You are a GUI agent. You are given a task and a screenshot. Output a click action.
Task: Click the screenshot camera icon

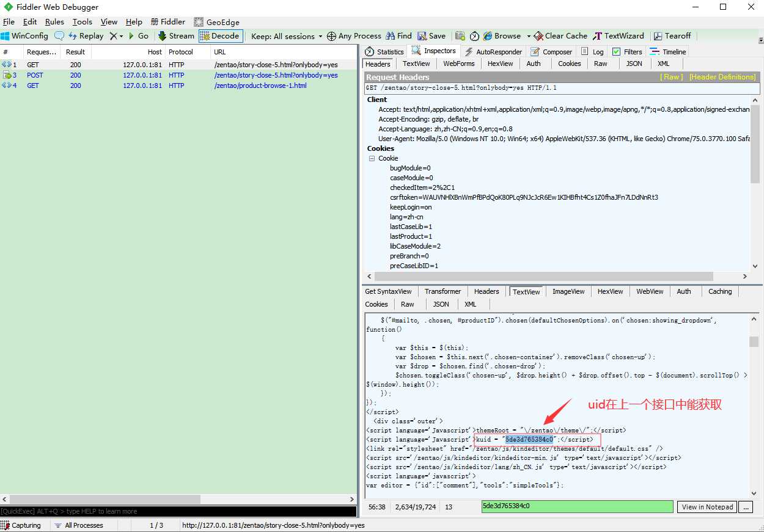460,36
